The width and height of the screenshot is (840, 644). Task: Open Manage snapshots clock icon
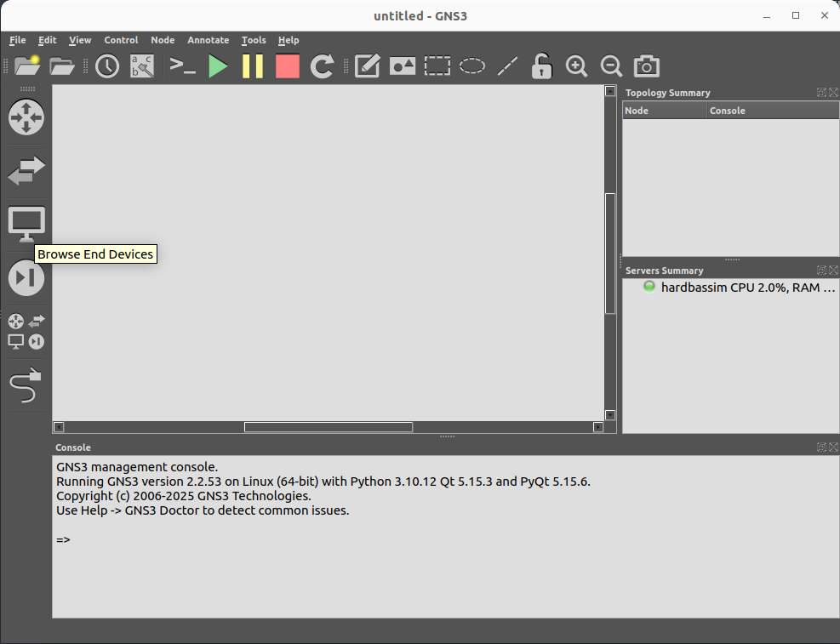click(107, 66)
